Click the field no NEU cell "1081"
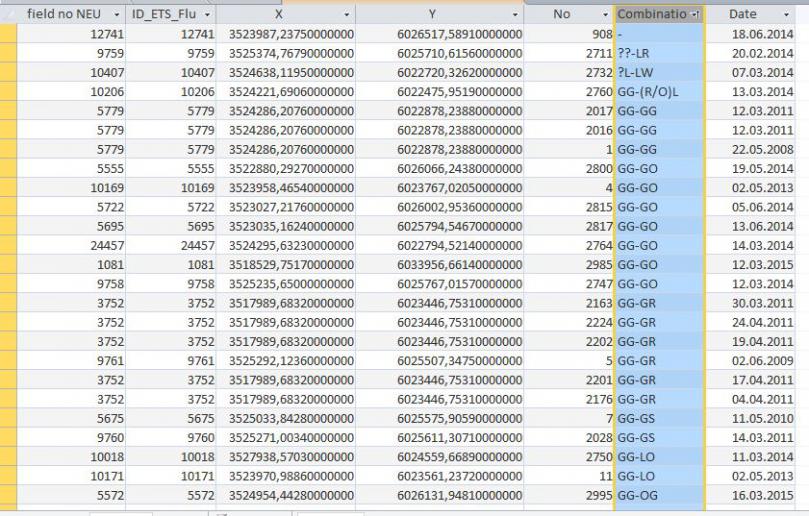This screenshot has height=516, width=809. [x=71, y=265]
